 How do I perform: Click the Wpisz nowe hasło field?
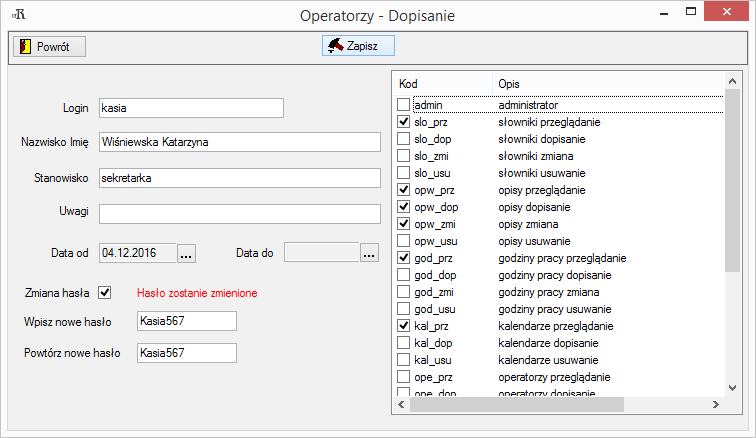click(x=187, y=321)
